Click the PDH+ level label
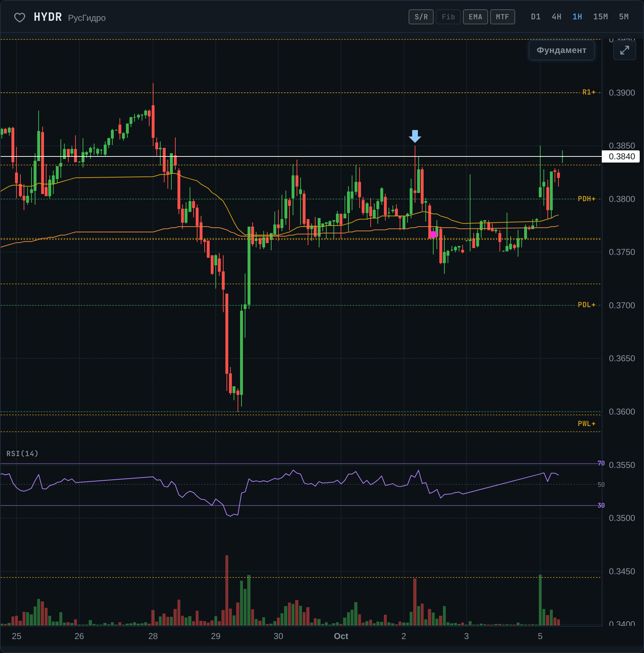Screen dimensions: 644x653 [586, 199]
